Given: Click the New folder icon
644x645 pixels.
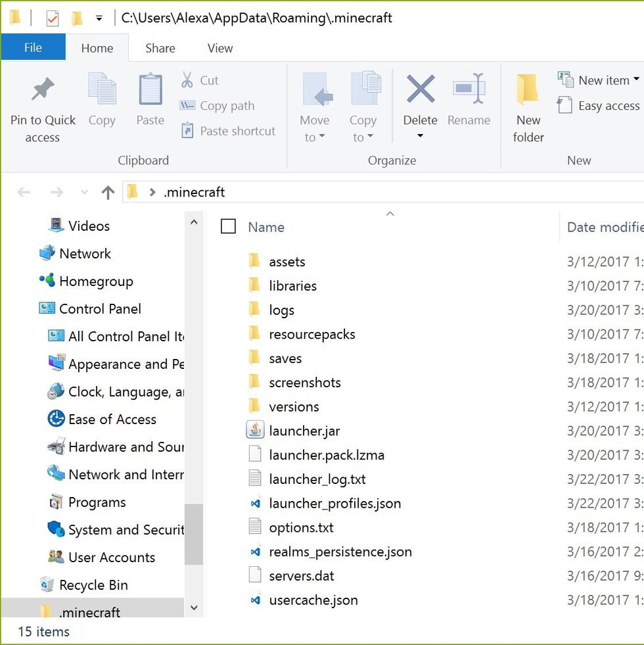Looking at the screenshot, I should pos(528,90).
